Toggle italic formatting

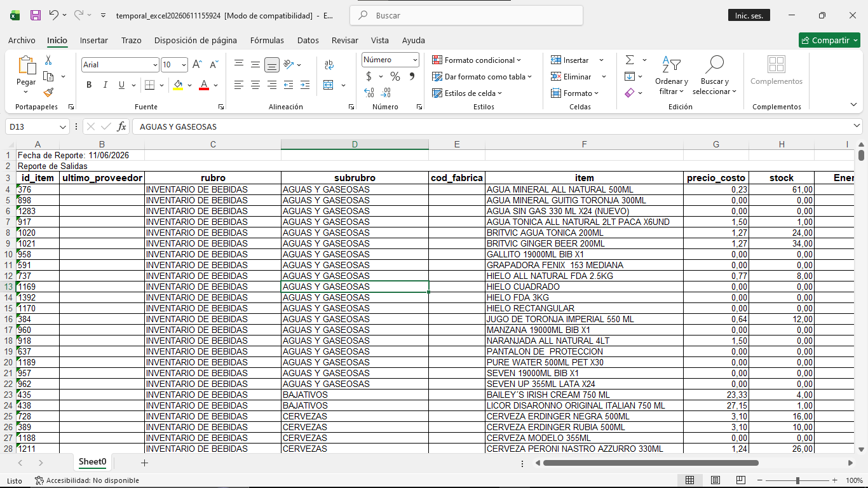click(x=105, y=85)
